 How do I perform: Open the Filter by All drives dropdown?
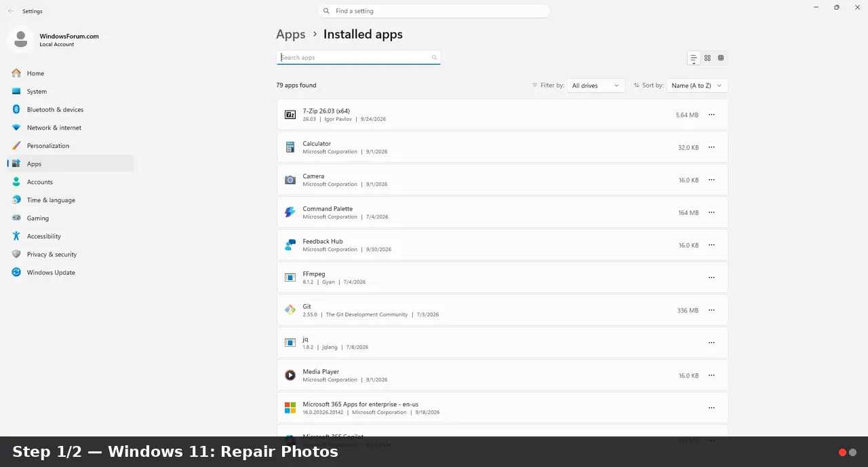coord(596,86)
